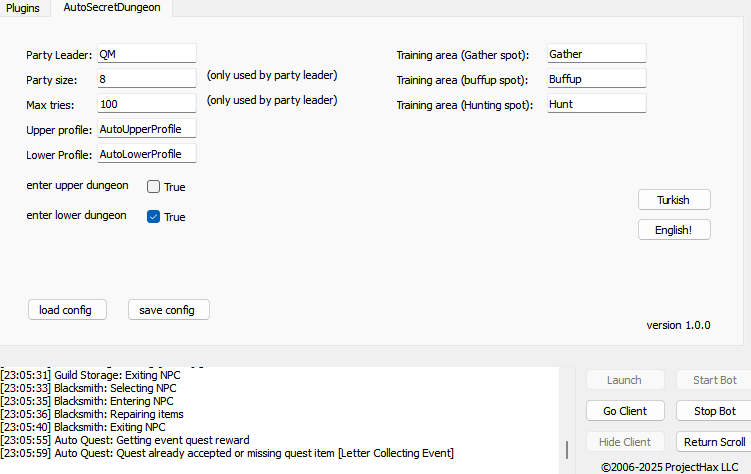Open the game with Go Client

click(x=625, y=411)
